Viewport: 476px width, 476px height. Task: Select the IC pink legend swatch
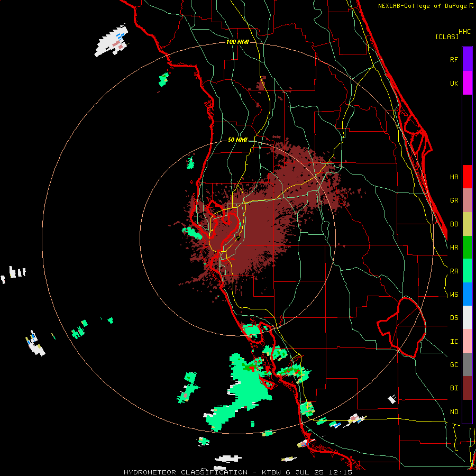point(467,341)
